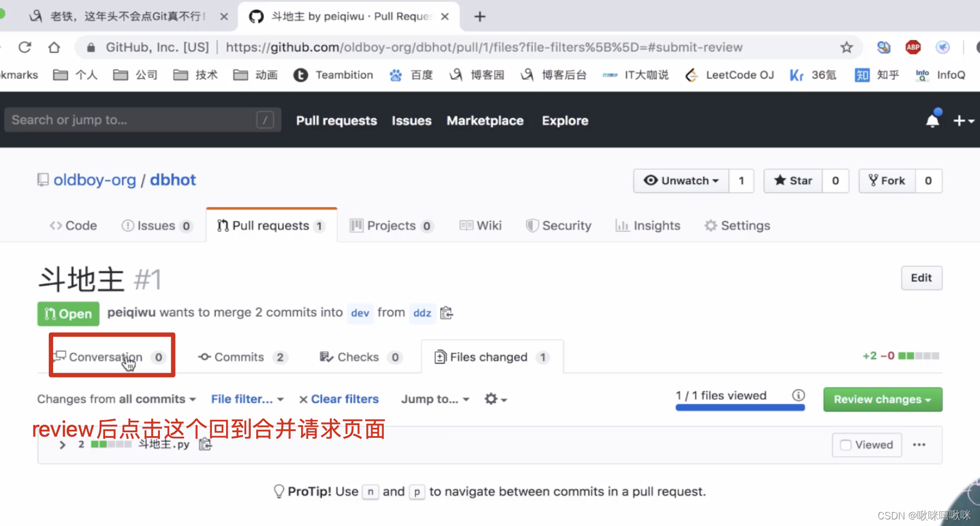Open the Commits tab
The height and width of the screenshot is (526, 980).
(243, 357)
